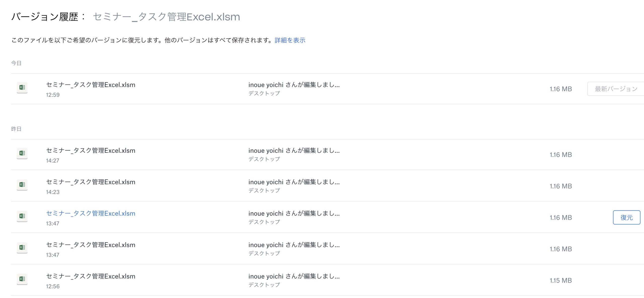Select file name of the 12:56 version
This screenshot has width=644, height=298.
coord(91,276)
